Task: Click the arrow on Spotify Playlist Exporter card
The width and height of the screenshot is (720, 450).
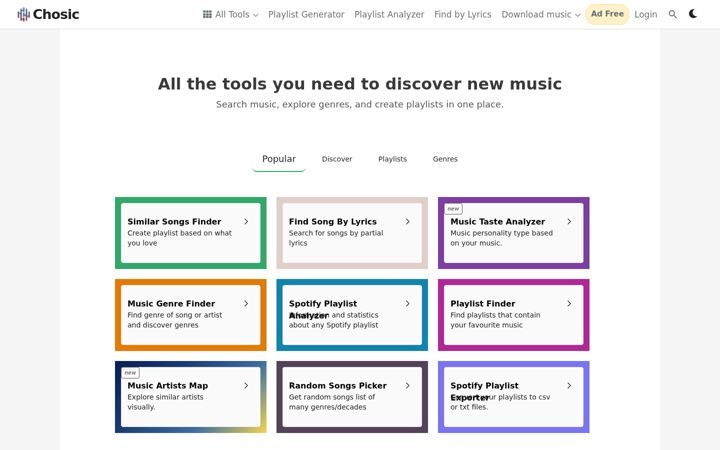Action: pyautogui.click(x=569, y=386)
